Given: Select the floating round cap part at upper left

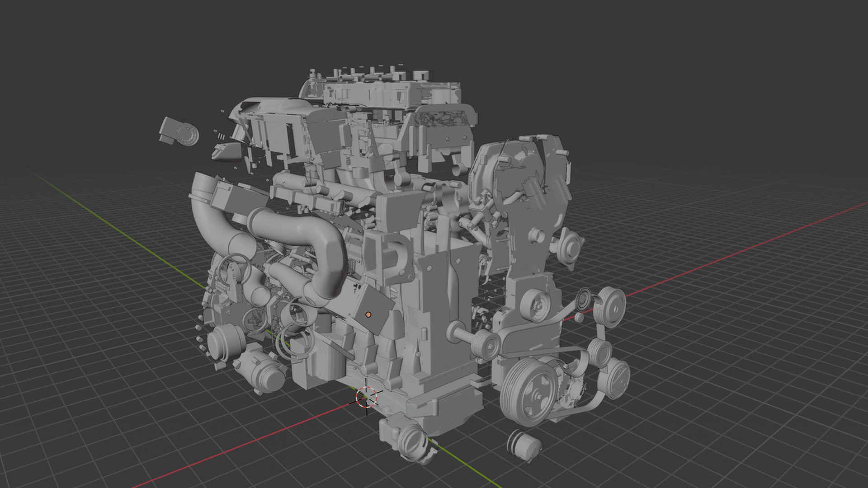Looking at the screenshot, I should point(179,131).
